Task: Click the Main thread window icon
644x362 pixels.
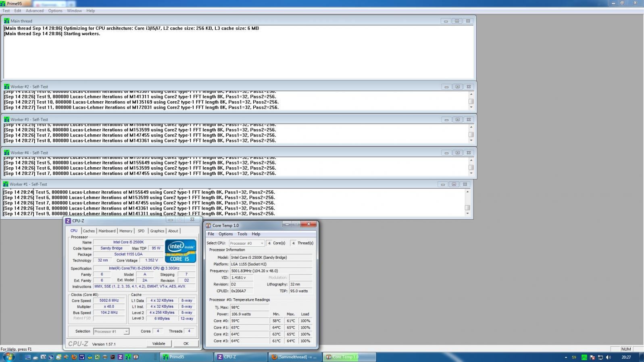Action: tap(6, 21)
